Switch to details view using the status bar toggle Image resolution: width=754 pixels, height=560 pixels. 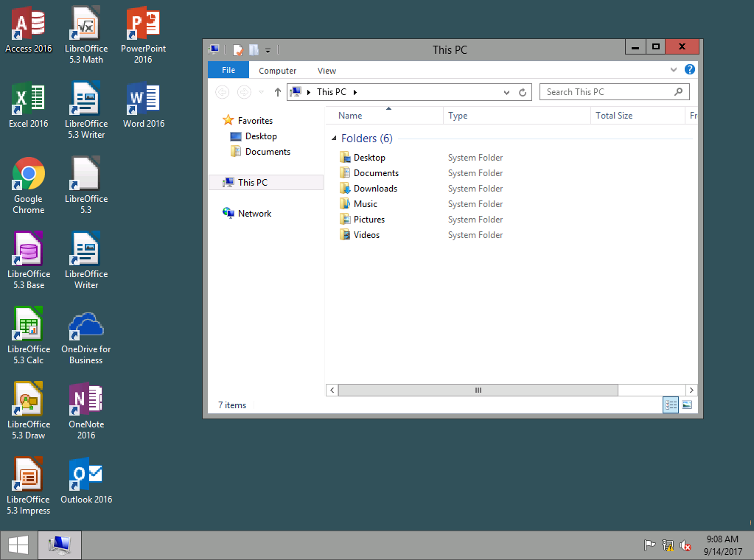pyautogui.click(x=670, y=405)
